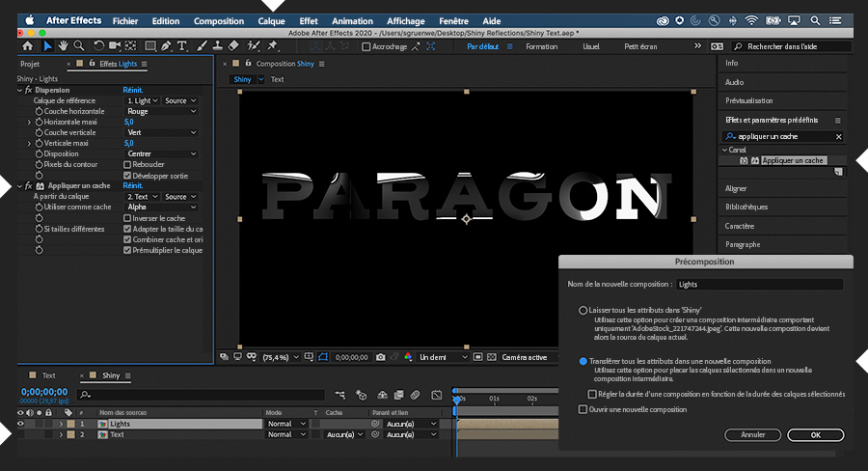
Task: Expand the Text layer properties
Action: [61, 435]
